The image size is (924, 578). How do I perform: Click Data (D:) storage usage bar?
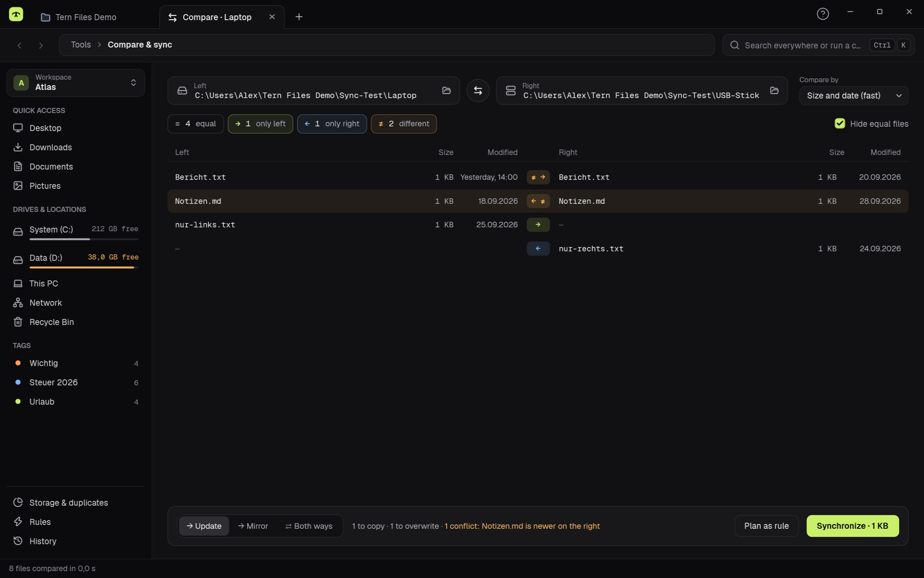[84, 267]
